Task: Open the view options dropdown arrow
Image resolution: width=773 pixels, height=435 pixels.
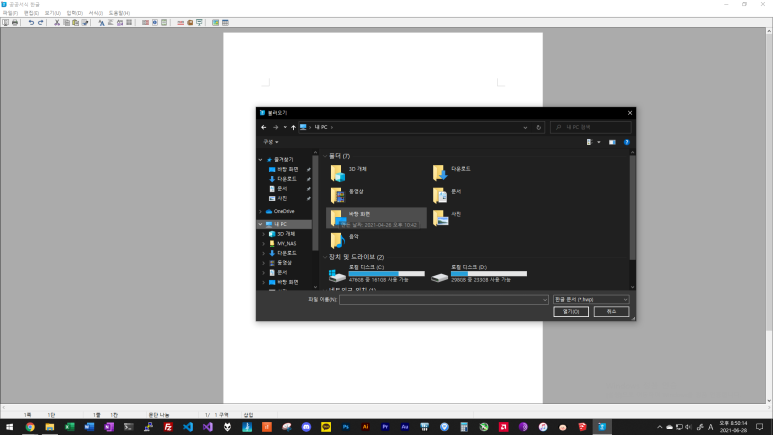Action: pos(598,142)
